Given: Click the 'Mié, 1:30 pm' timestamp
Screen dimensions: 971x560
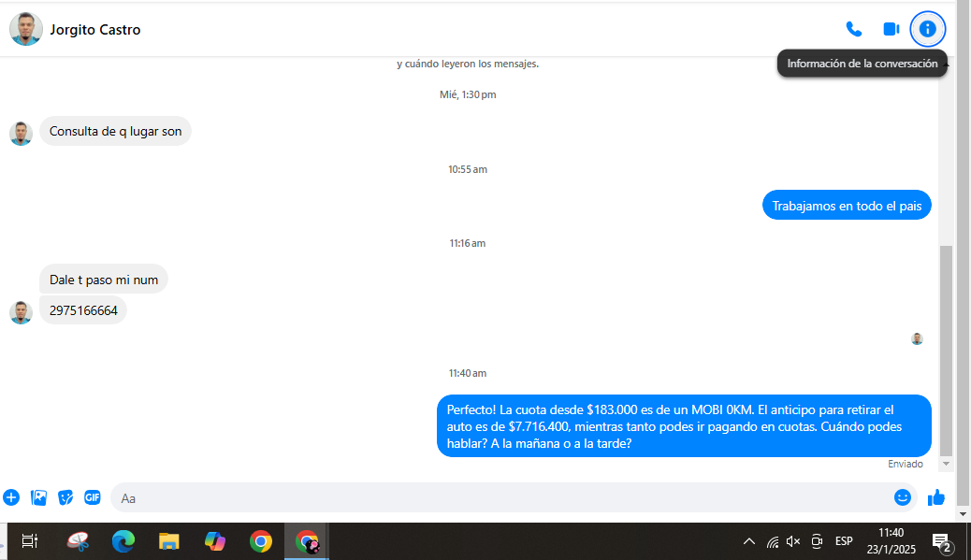Looking at the screenshot, I should pyautogui.click(x=468, y=94).
